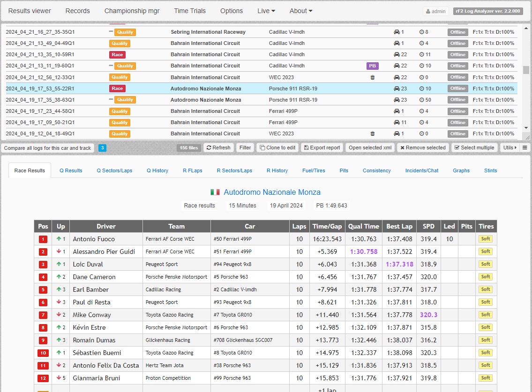The width and height of the screenshot is (532, 392).
Task: Click the position 12 badge for Gianmaria Bruni
Action: pyautogui.click(x=43, y=378)
